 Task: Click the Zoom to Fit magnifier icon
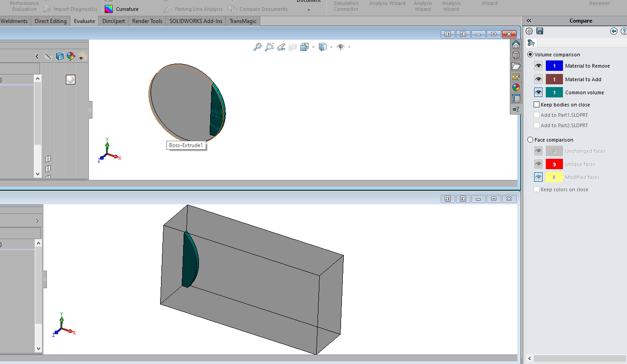[258, 47]
